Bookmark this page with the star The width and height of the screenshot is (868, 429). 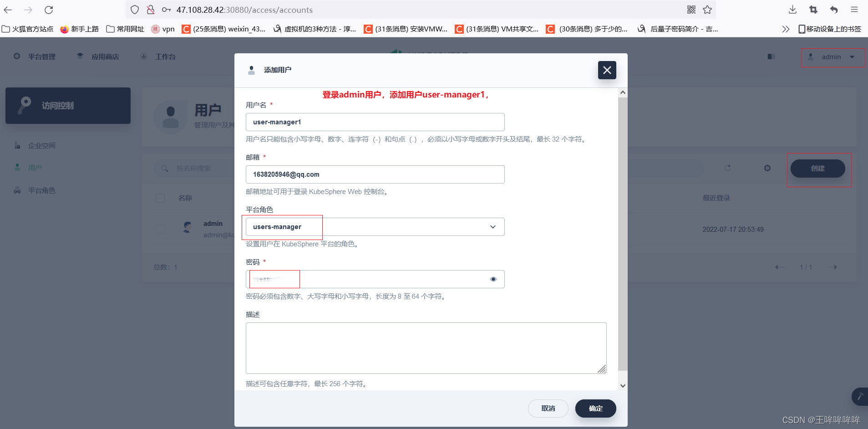tap(707, 10)
